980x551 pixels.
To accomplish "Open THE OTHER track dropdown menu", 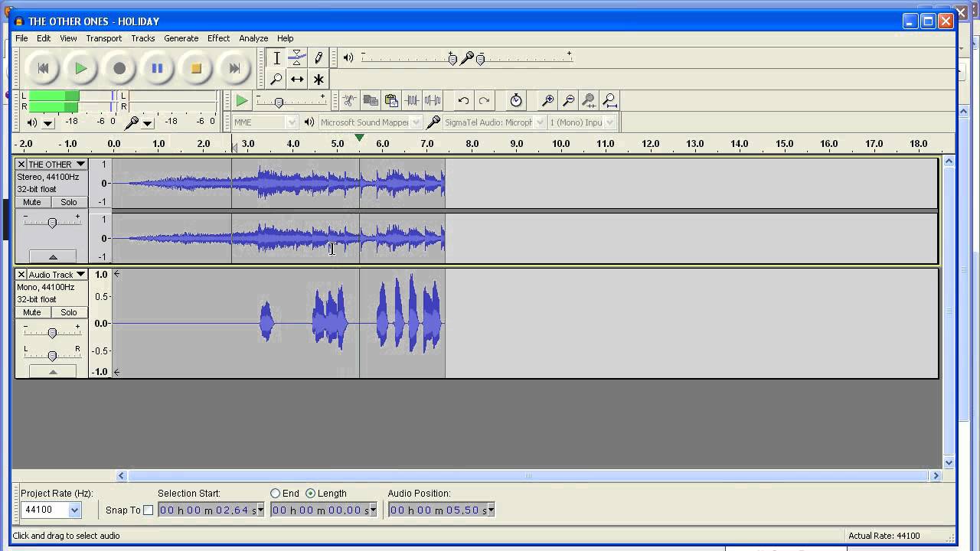I will point(80,164).
